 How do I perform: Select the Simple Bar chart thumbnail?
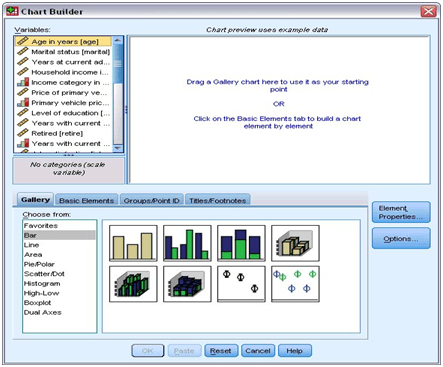[133, 243]
